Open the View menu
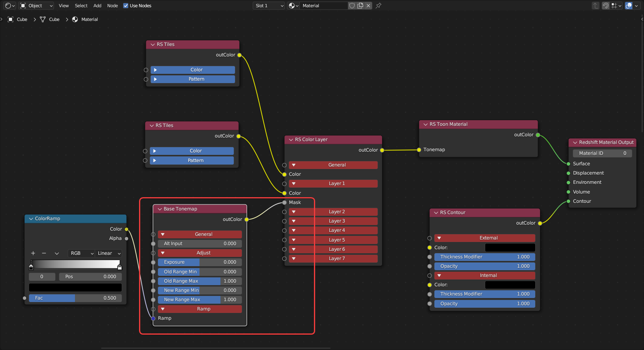 (x=64, y=6)
